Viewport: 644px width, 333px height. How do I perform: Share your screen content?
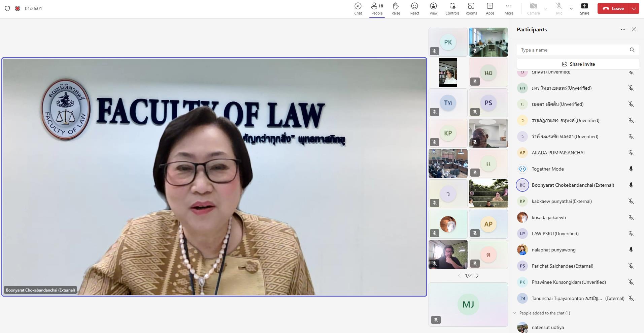(x=584, y=9)
